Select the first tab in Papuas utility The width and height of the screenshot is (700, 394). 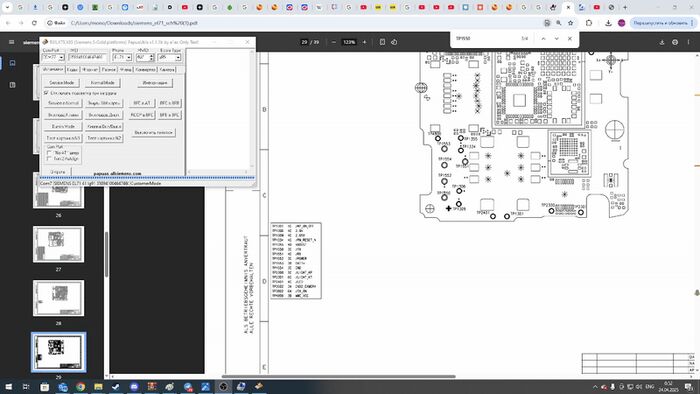click(x=53, y=69)
